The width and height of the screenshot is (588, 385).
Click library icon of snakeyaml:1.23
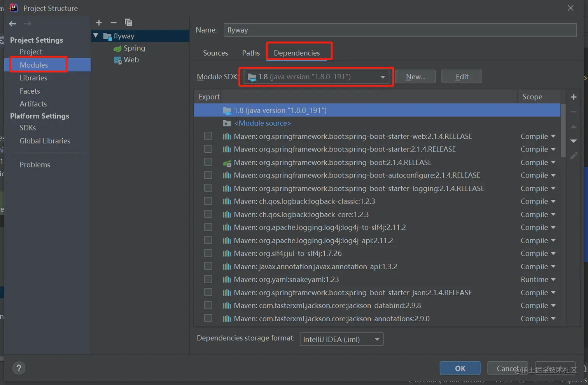(227, 279)
